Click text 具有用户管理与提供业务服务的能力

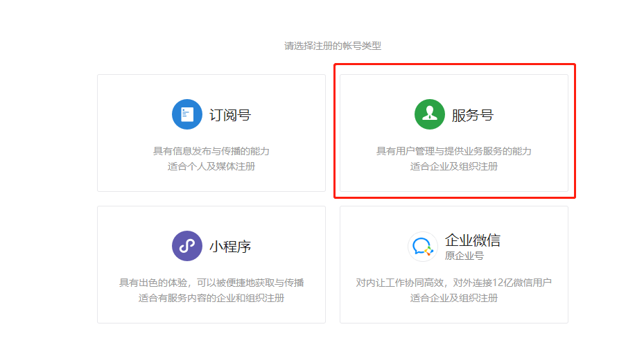tap(454, 151)
